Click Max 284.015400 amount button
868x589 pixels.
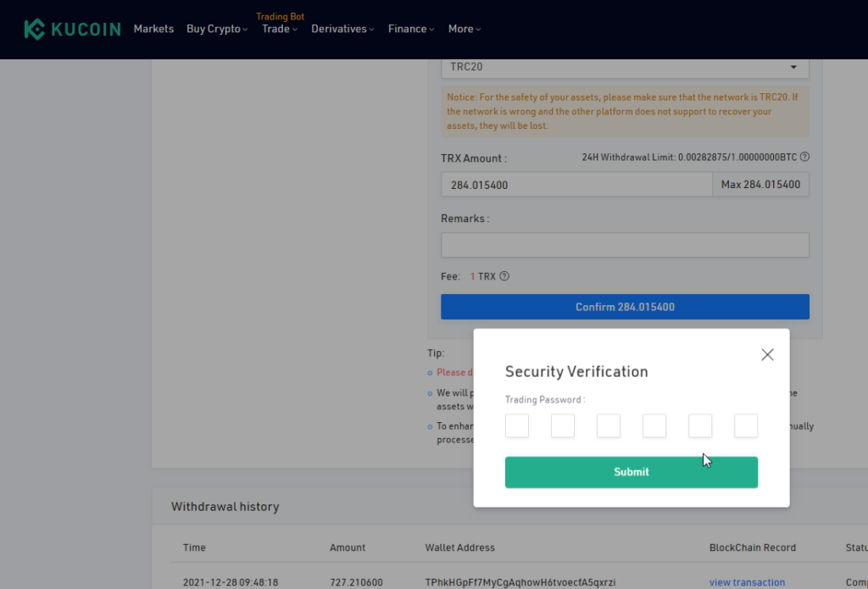(760, 185)
